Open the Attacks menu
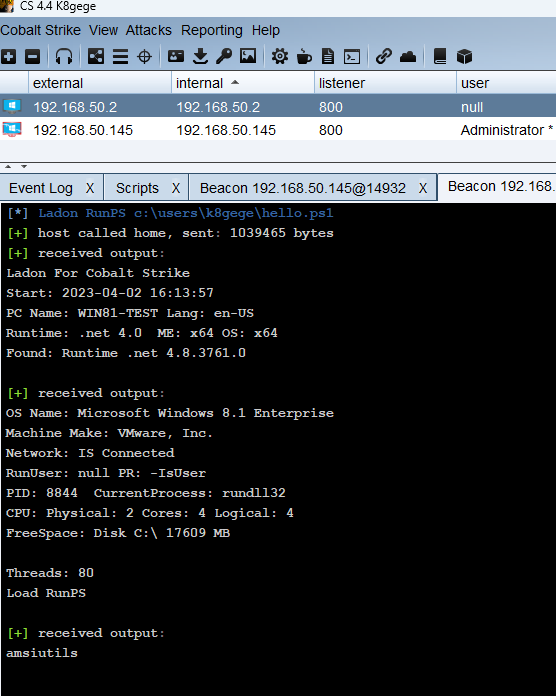Viewport: 556px width, 696px height. click(x=149, y=30)
